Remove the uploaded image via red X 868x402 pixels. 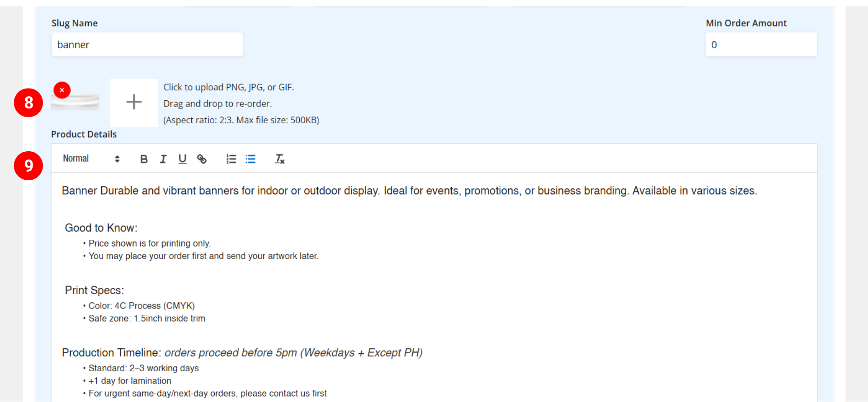coord(62,90)
